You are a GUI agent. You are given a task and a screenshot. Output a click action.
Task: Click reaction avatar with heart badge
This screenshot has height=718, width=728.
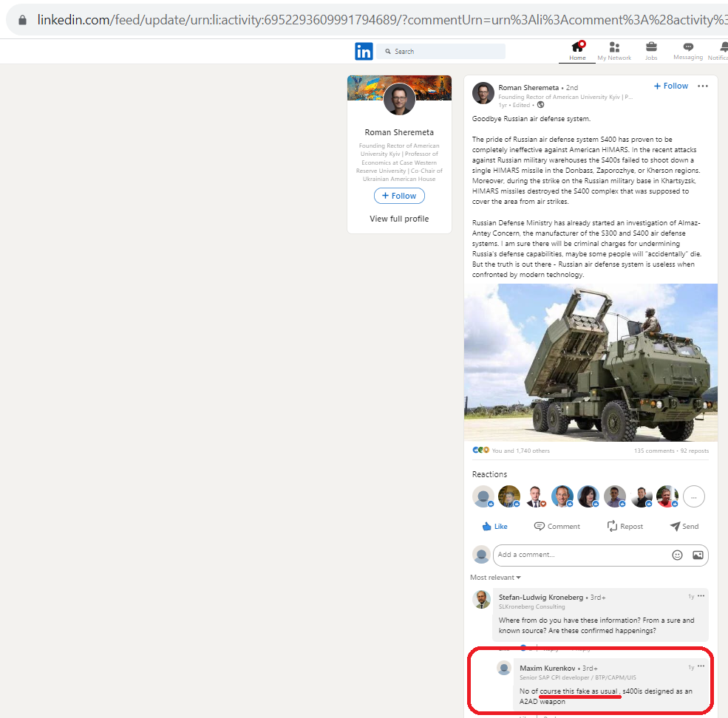pyautogui.click(x=536, y=496)
